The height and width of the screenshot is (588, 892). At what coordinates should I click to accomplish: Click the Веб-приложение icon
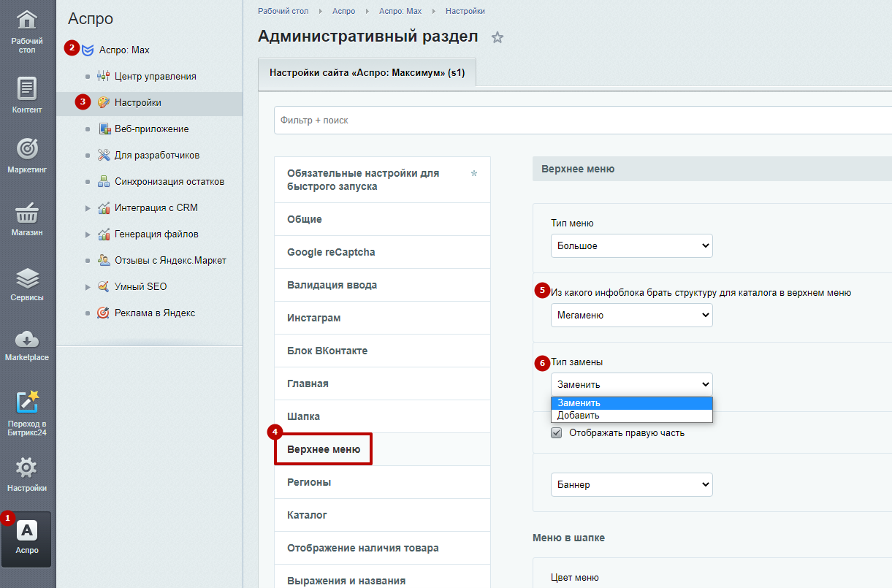[x=103, y=129]
